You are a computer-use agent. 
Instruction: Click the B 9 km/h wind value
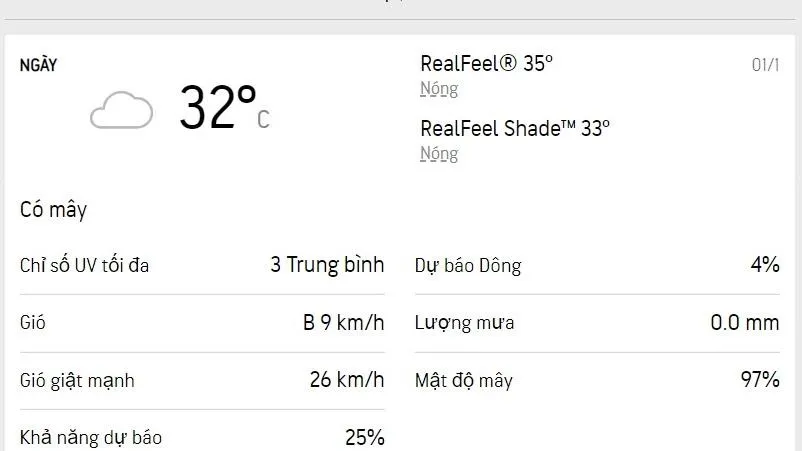coord(344,323)
